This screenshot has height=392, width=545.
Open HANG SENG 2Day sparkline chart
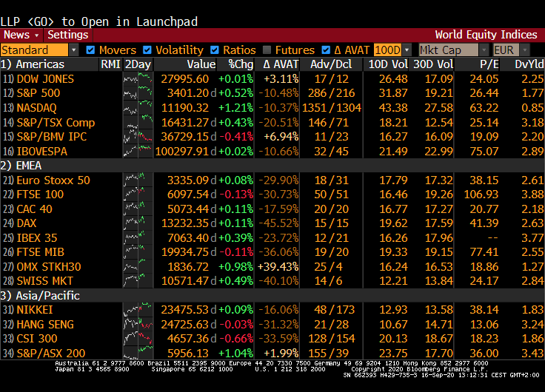point(138,324)
